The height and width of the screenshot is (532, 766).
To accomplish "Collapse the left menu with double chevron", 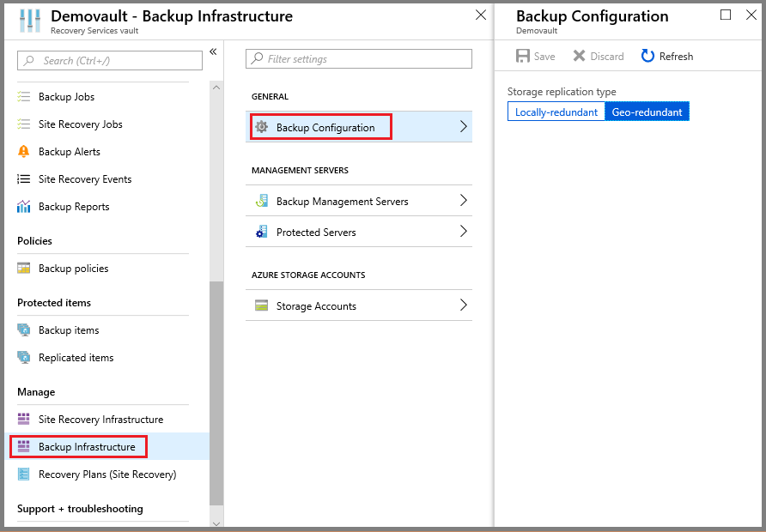I will tap(214, 51).
